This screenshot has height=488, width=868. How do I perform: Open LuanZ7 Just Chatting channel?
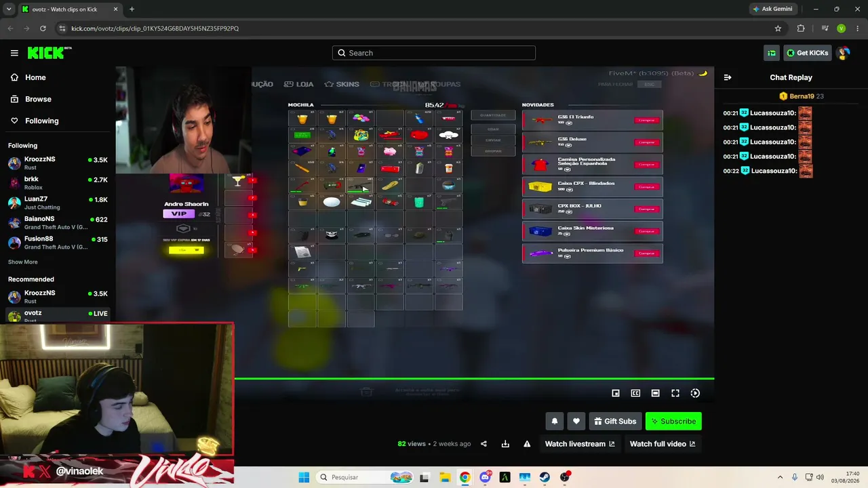[x=58, y=203]
